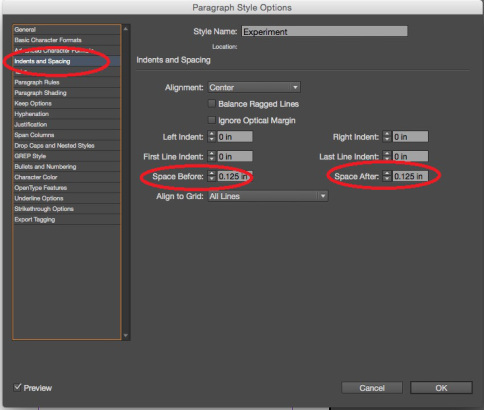This screenshot has width=484, height=410.
Task: Click Right Indent stepper arrows
Action: click(x=387, y=137)
